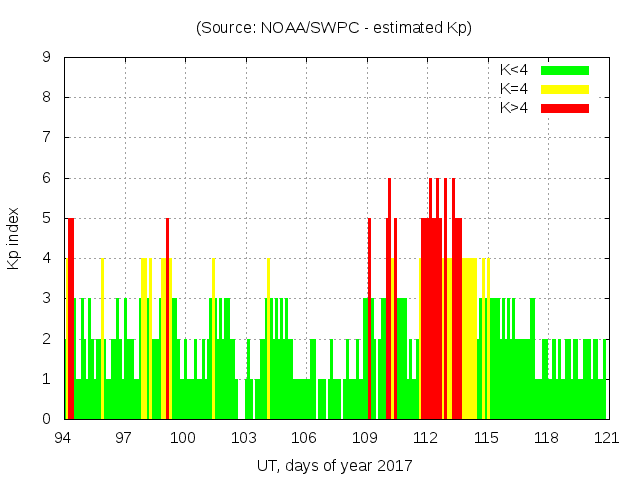
Task: Select day 97 tick label on x-axis
Action: pyautogui.click(x=124, y=438)
